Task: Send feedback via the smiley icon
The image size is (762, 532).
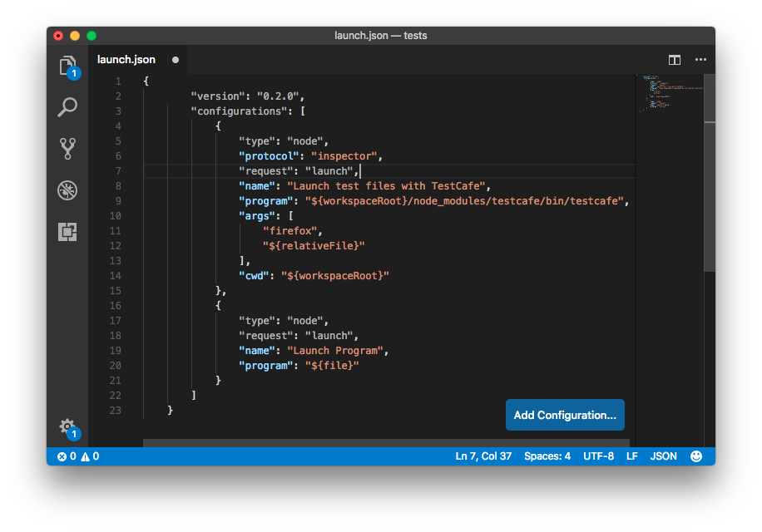Action: 695,456
